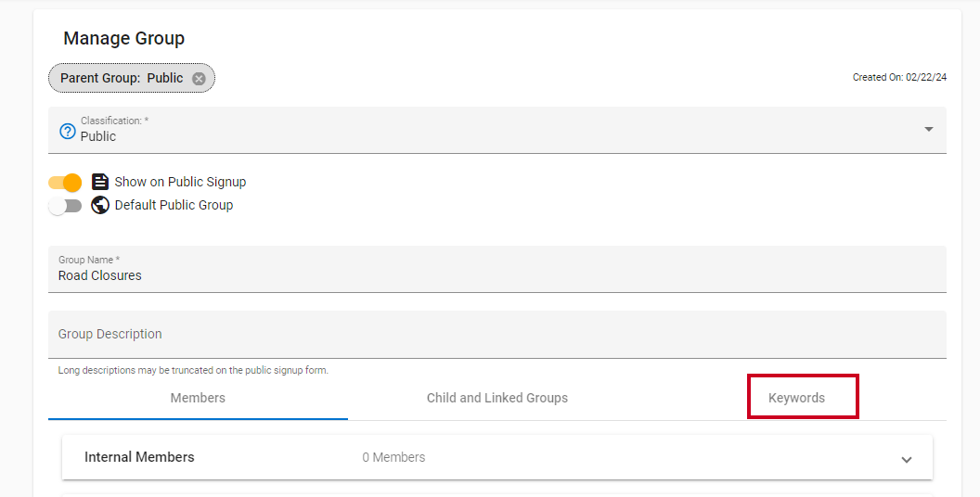
Task: Remove the Parent Group Public chip
Action: 199,79
